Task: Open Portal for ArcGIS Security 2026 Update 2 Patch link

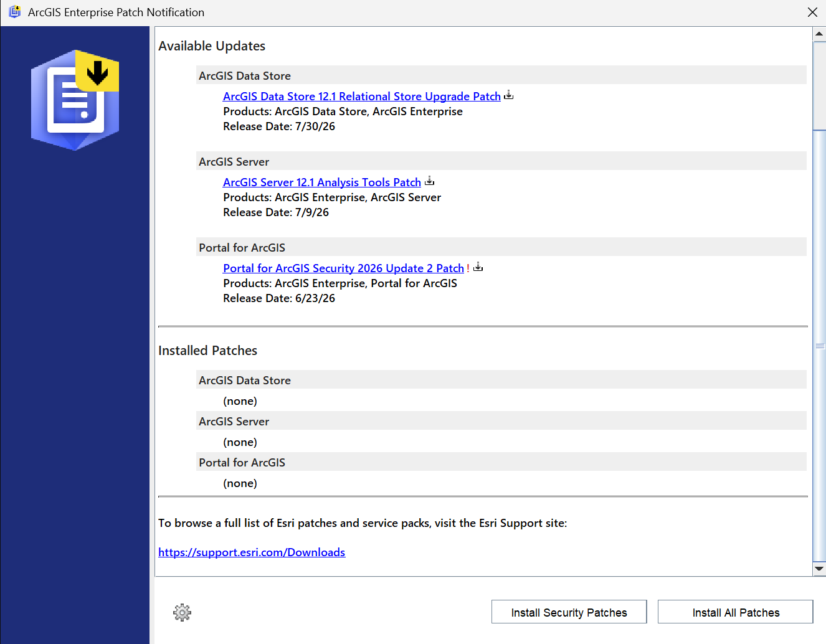Action: (343, 268)
